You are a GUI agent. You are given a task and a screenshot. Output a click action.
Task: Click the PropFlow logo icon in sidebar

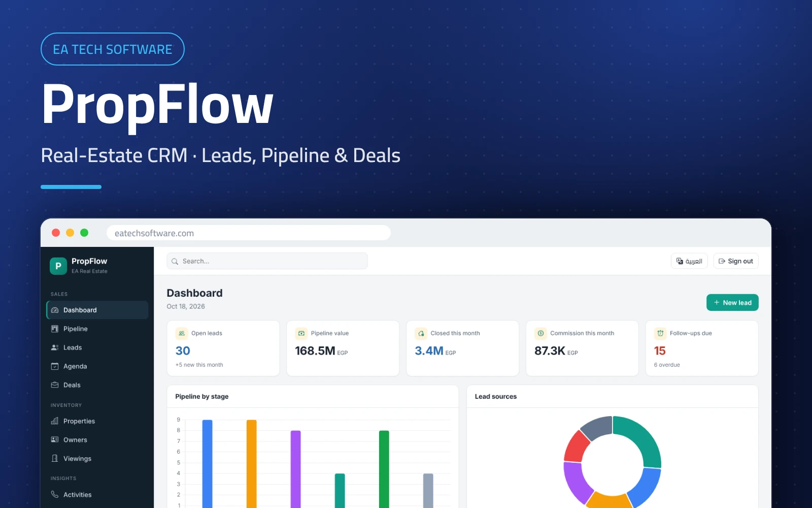58,266
